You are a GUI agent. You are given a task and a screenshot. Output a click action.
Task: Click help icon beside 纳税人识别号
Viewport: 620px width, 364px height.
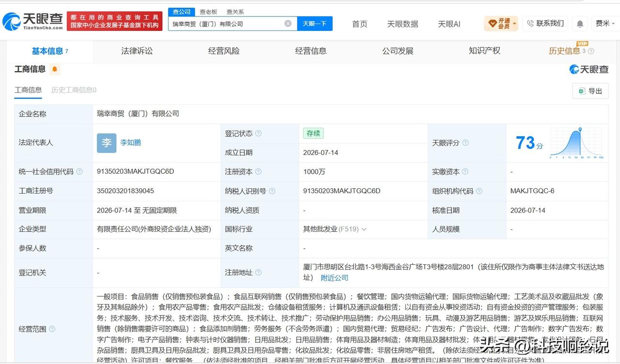272,191
